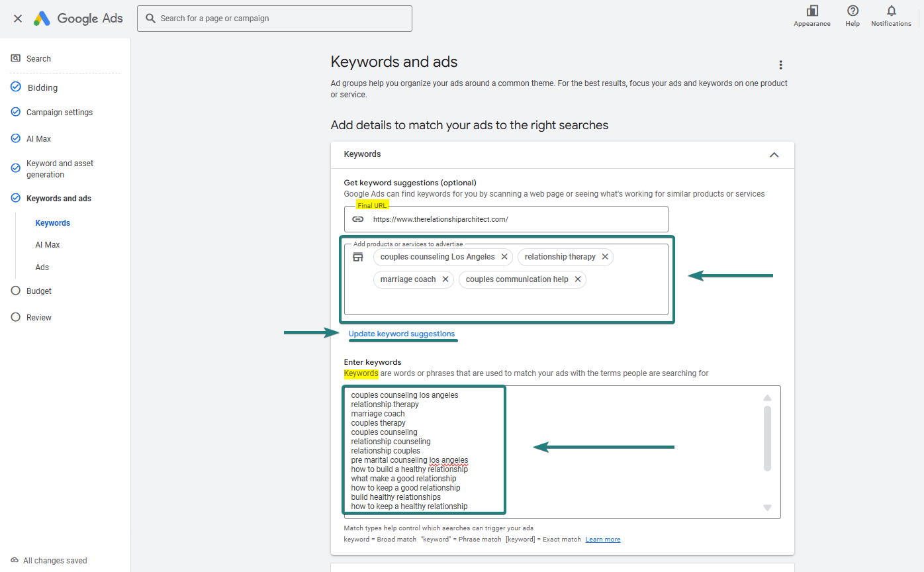
Task: Click keyword line 'pre marital counseling los angeles'
Action: tap(410, 460)
